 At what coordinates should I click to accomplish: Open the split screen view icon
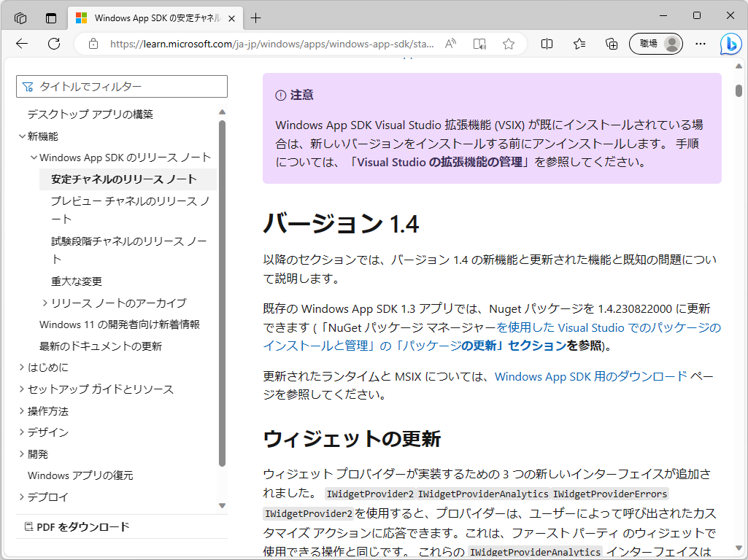[547, 44]
